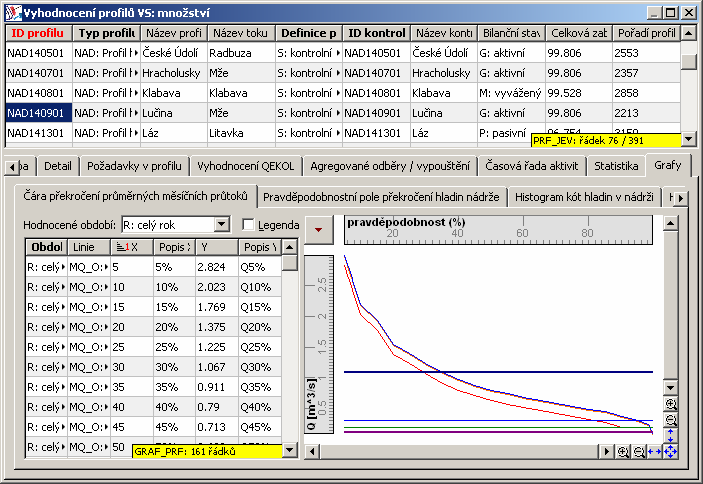Image resolution: width=703 pixels, height=484 pixels.
Task: Zoom out horizontally on the chart
Action: [x=639, y=451]
